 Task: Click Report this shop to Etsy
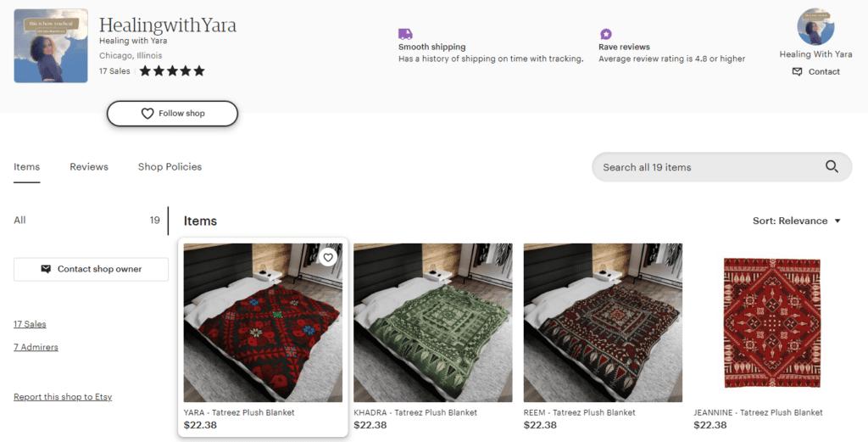(63, 396)
